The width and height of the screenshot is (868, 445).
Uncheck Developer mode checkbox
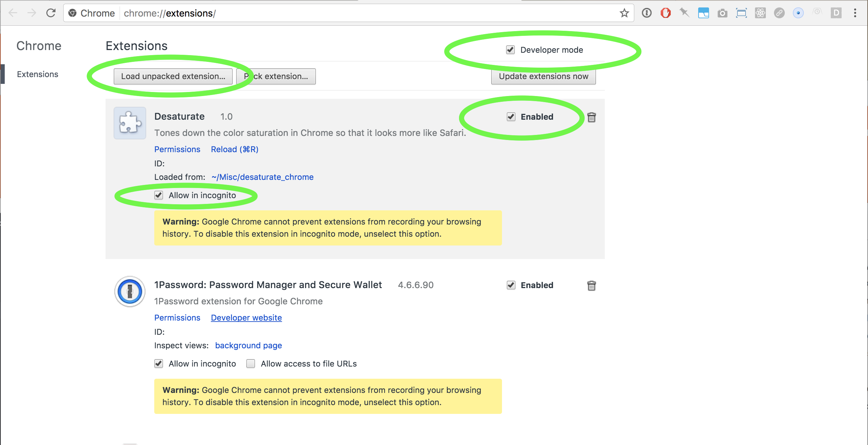[x=510, y=50]
